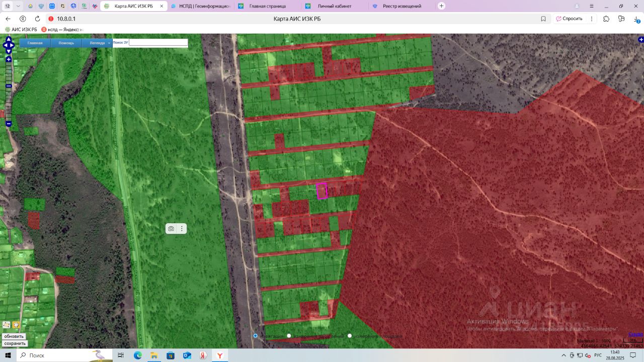Screen dimensions: 644x362
Task: Expand the tab groups dropdown arrow
Action: point(19,6)
